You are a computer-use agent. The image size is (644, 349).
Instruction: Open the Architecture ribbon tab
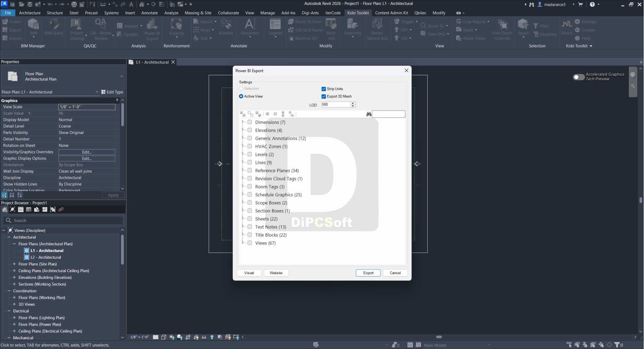[30, 13]
